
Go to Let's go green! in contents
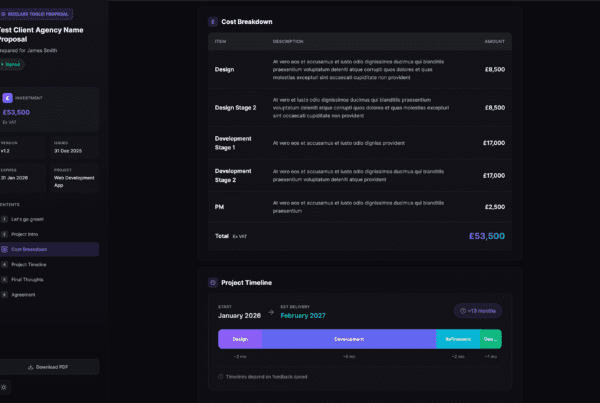click(28, 218)
